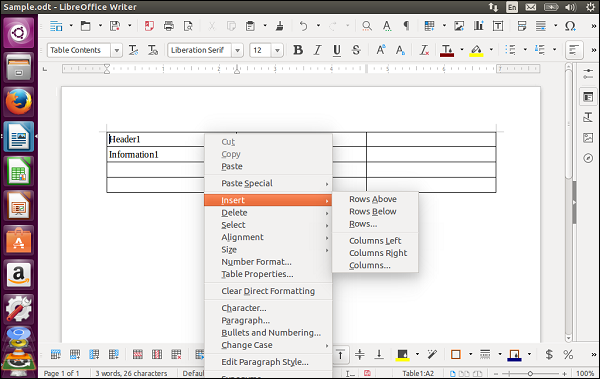Click borders icon in table toolbar
The height and width of the screenshot is (379, 600).
coord(455,354)
